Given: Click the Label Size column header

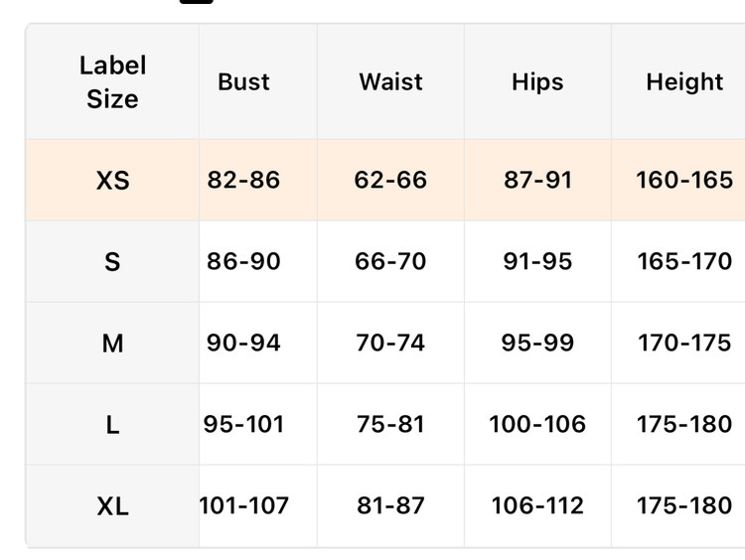Looking at the screenshot, I should (112, 81).
